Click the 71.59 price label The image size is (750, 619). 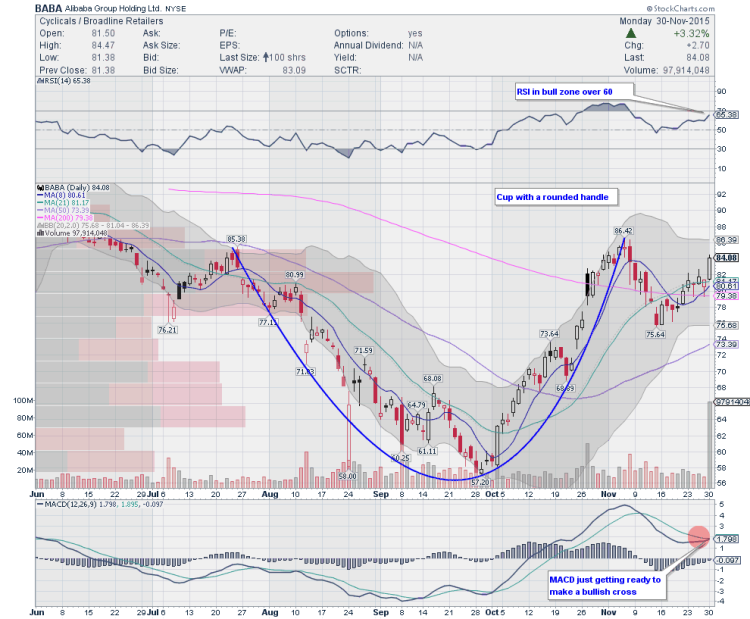click(364, 350)
